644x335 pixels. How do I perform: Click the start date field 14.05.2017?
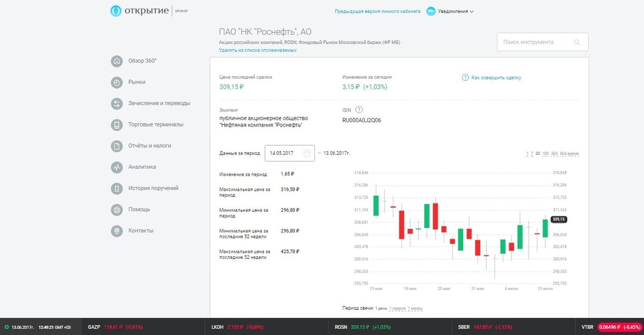tap(290, 153)
